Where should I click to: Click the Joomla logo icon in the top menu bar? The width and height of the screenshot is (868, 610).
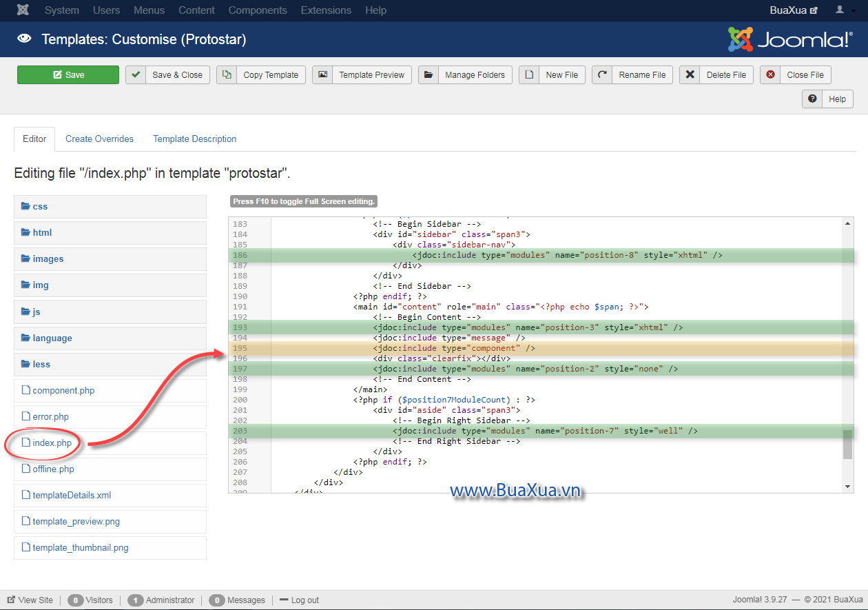coord(23,10)
